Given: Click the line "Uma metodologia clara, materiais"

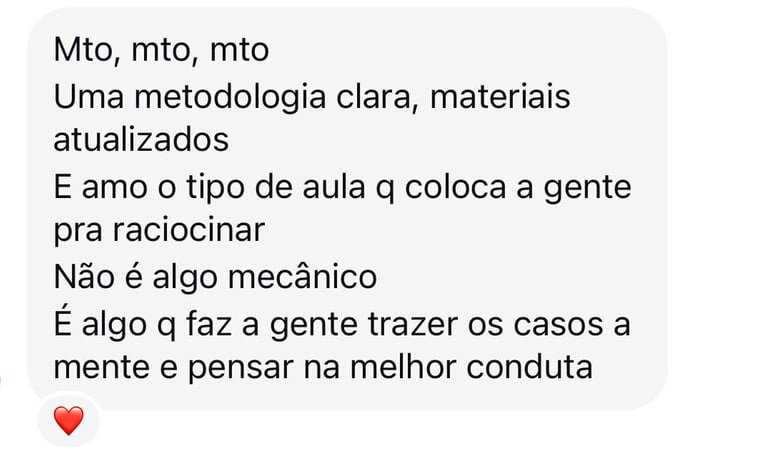Looking at the screenshot, I should point(312,96).
